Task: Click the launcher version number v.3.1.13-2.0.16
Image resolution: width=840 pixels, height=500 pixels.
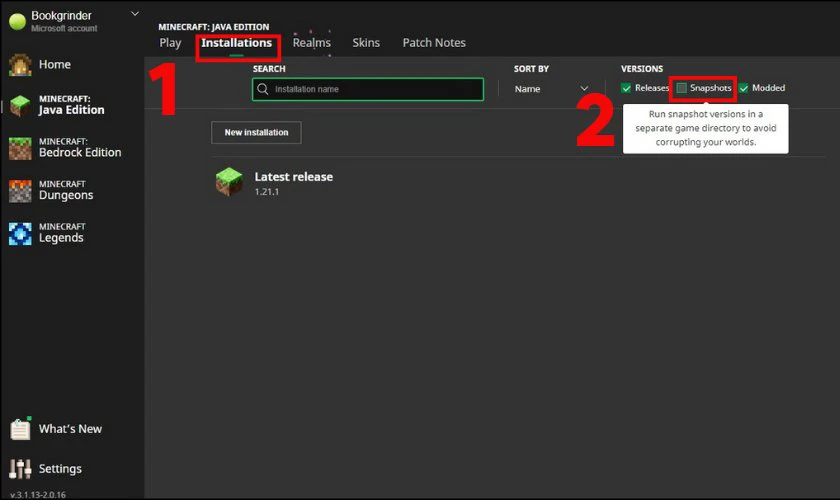Action: click(x=38, y=495)
